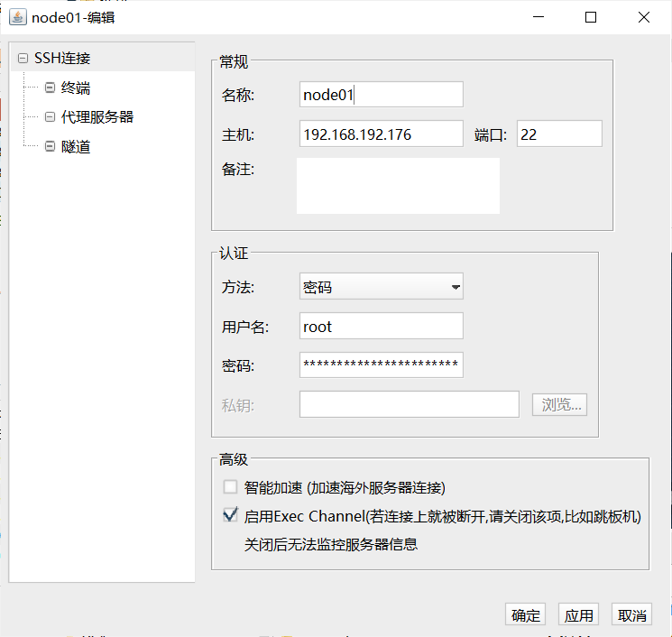This screenshot has height=637, width=672.
Task: Click the 应用 button
Action: 578,614
